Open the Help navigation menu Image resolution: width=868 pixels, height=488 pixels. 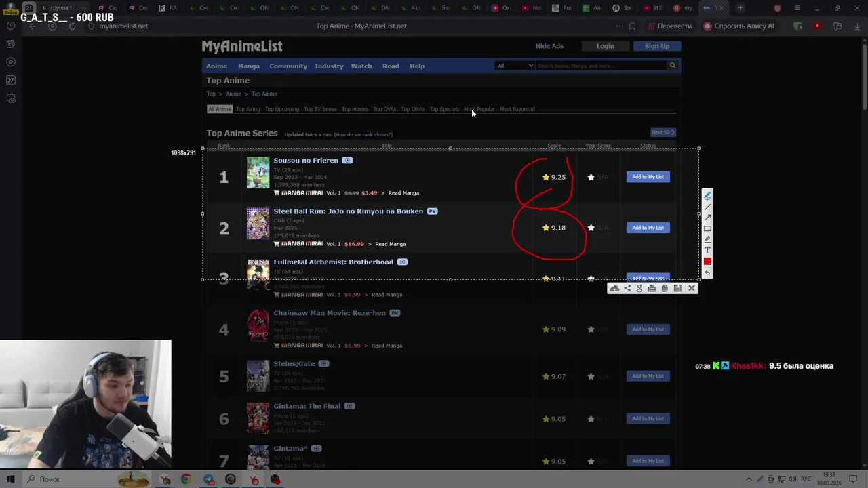point(417,66)
